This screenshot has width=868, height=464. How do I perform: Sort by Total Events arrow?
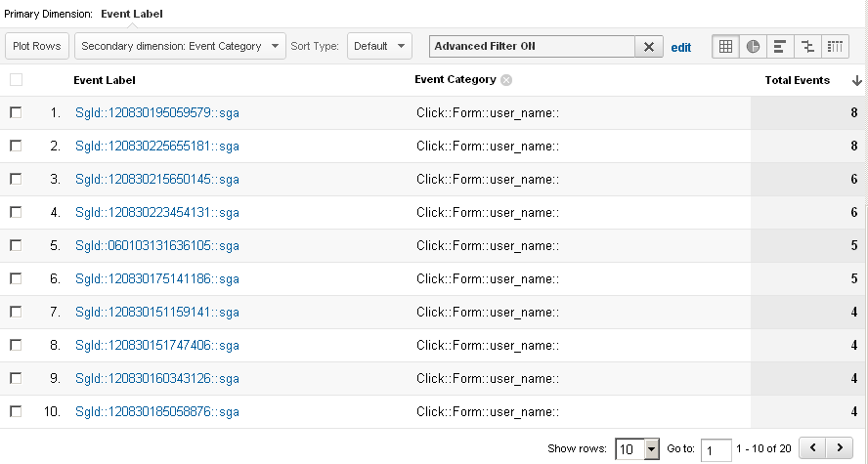point(856,80)
